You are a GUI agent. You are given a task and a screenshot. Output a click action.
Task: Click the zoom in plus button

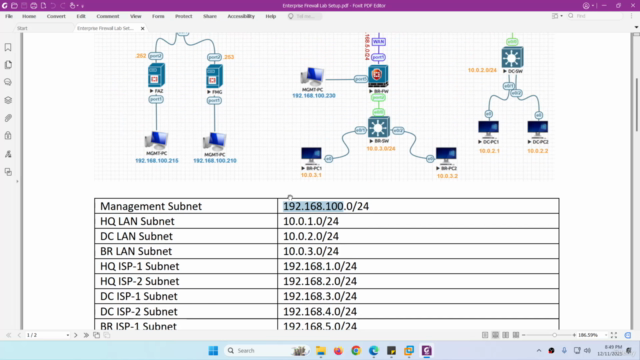click(x=574, y=335)
